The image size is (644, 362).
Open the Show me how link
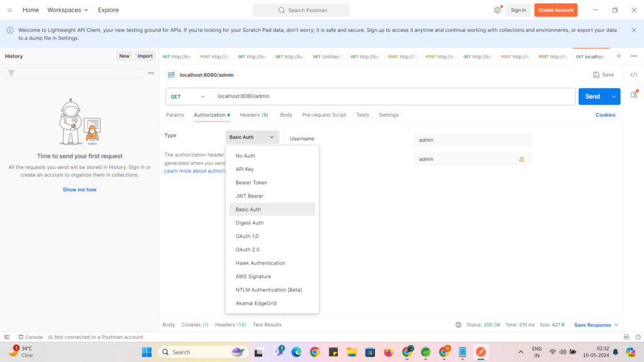[79, 190]
